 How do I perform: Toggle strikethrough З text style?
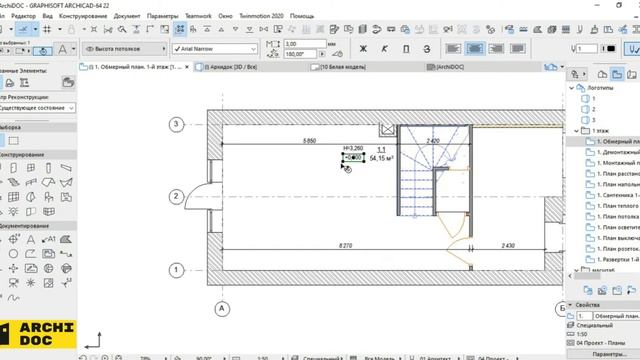[x=427, y=49]
